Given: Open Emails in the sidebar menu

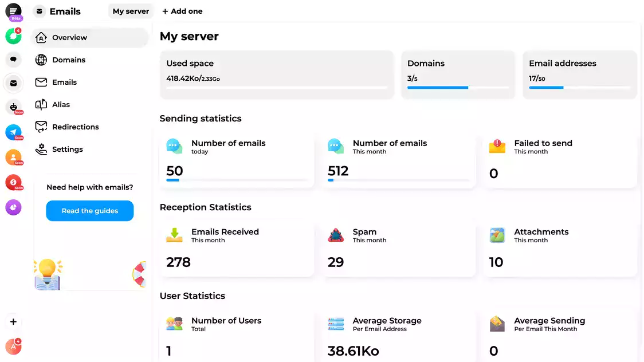Looking at the screenshot, I should pyautogui.click(x=89, y=82).
